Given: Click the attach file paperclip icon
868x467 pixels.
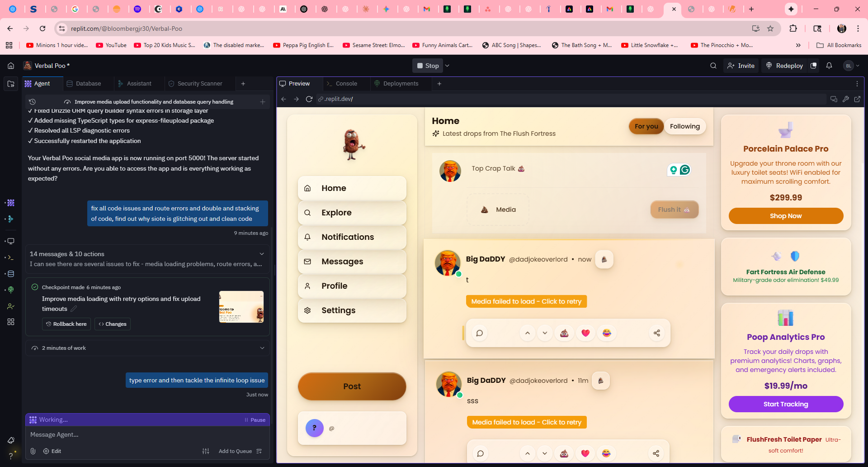Looking at the screenshot, I should [x=33, y=451].
